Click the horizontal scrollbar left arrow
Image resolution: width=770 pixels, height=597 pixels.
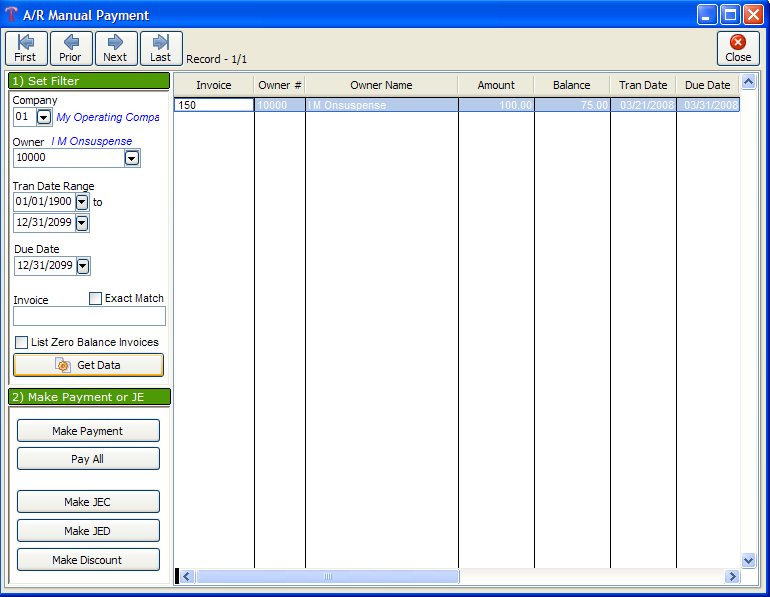(x=187, y=576)
